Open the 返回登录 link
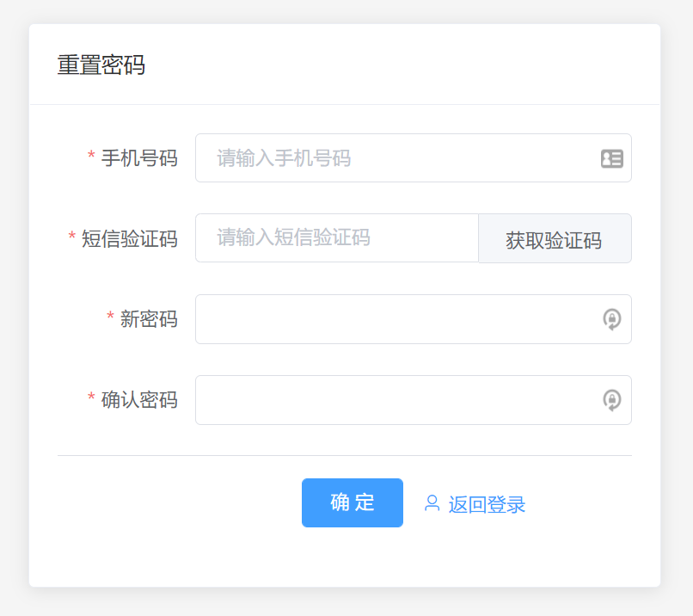Viewport: 693px width, 616px height. click(487, 504)
